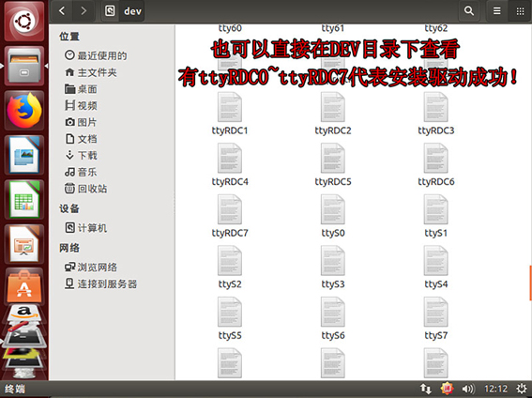Open 最近使用的 in sidebar
The width and height of the screenshot is (532, 398).
[96, 55]
